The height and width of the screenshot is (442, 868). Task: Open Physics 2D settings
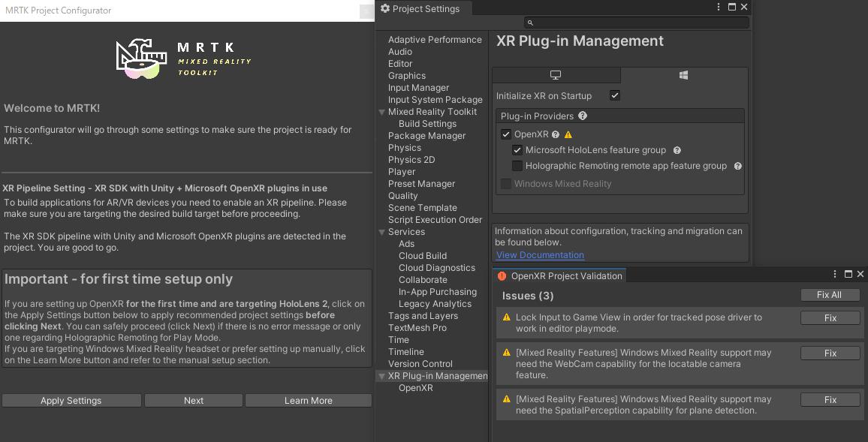pyautogui.click(x=411, y=160)
